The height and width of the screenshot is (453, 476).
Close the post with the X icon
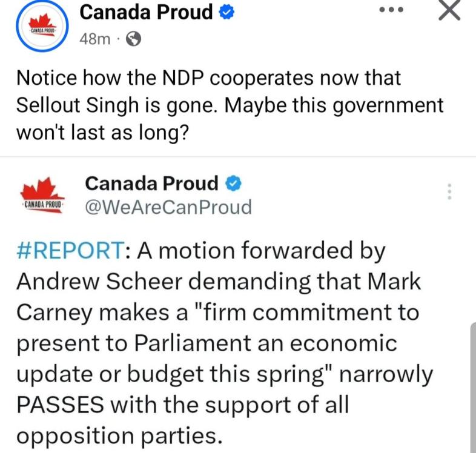coord(449,11)
